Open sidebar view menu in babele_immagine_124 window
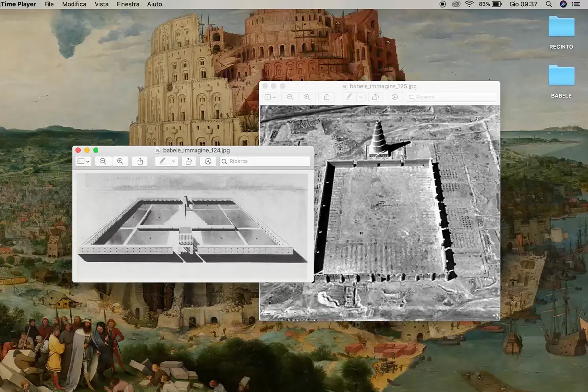588x392 pixels. [84, 161]
